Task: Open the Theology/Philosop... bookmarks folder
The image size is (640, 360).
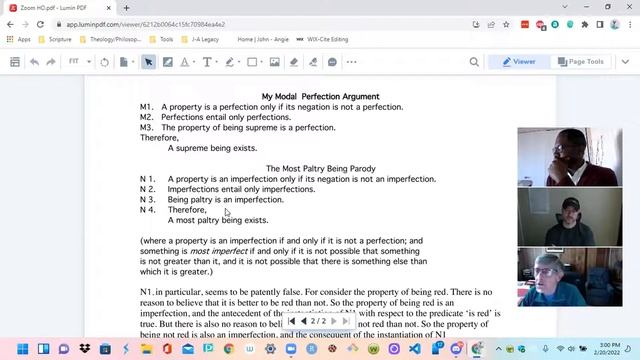Action: click(x=111, y=40)
